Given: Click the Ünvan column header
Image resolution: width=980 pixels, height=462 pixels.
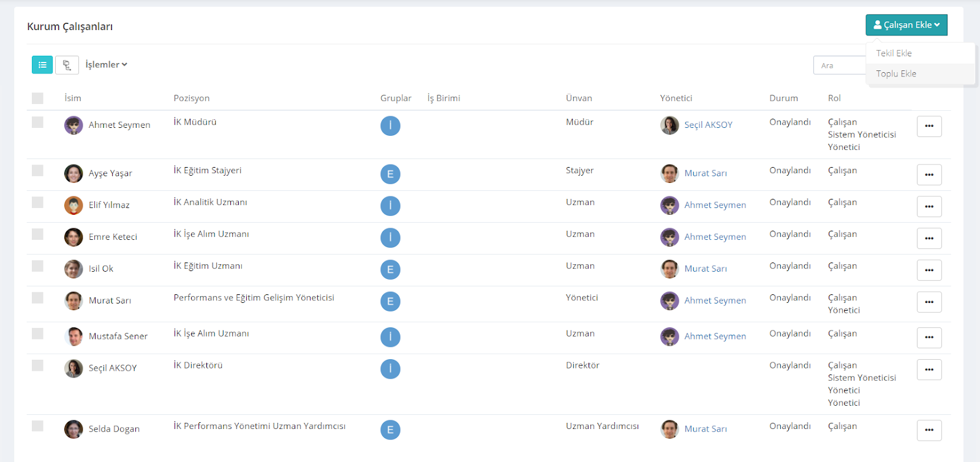Looking at the screenshot, I should pyautogui.click(x=579, y=98).
